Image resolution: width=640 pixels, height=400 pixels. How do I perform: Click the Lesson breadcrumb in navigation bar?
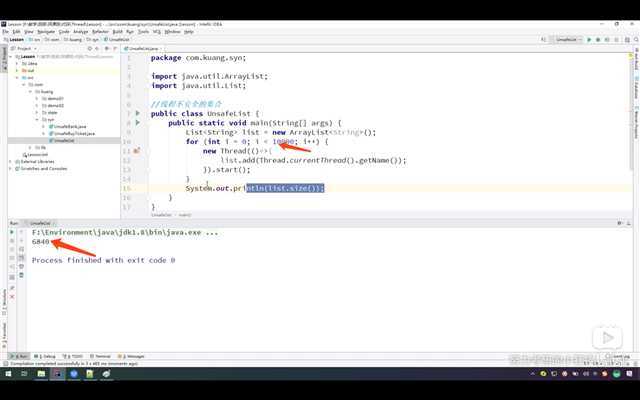tap(14, 40)
